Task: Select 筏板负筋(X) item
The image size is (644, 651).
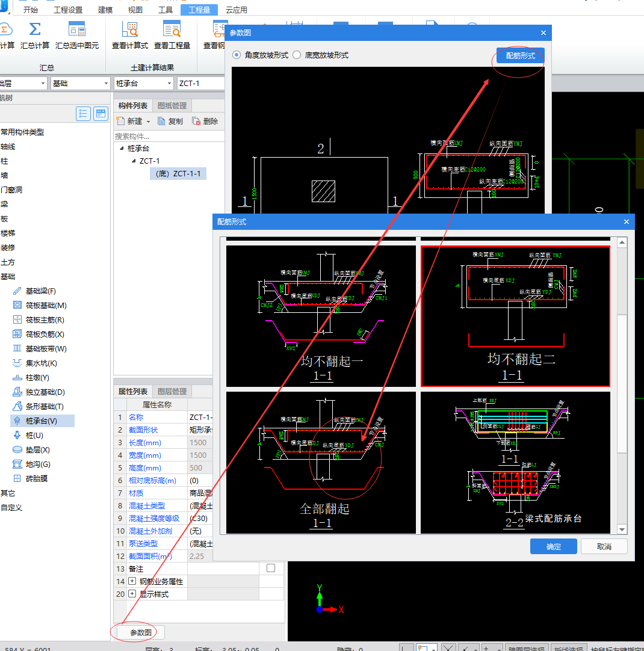Action: tap(45, 334)
